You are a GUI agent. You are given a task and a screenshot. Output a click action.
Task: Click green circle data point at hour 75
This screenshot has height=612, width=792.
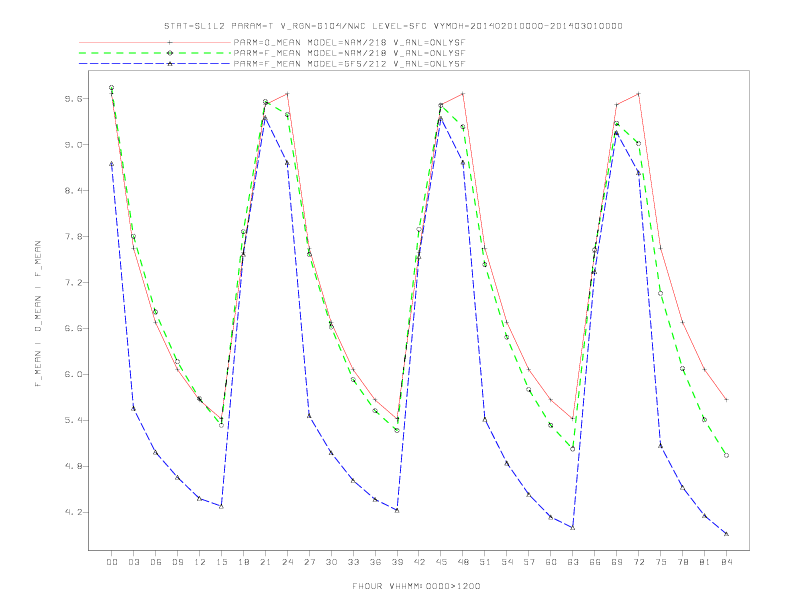tap(660, 293)
